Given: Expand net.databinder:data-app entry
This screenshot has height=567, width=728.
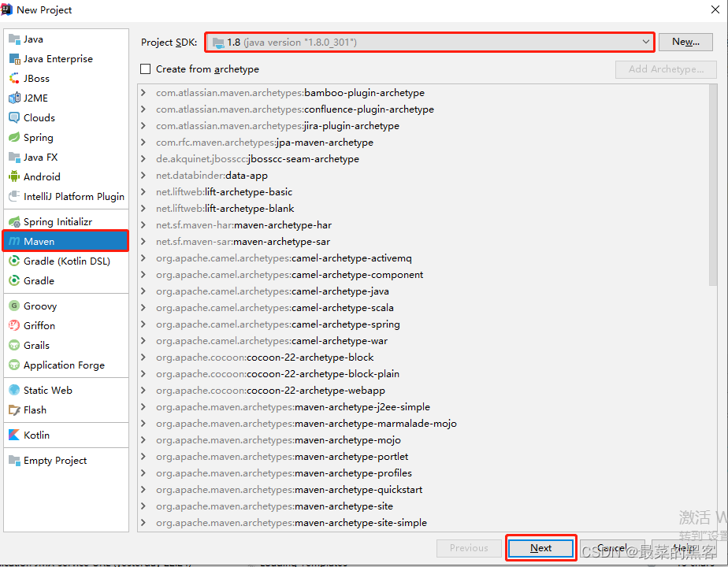Looking at the screenshot, I should (x=143, y=176).
